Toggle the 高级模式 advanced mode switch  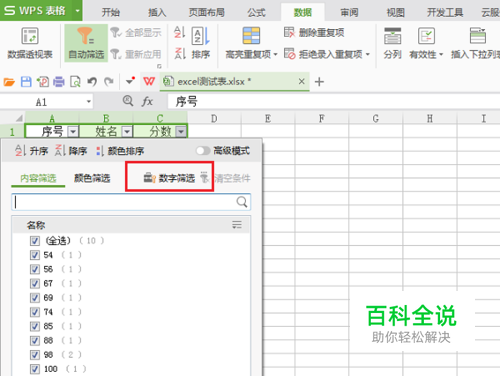pyautogui.click(x=203, y=151)
